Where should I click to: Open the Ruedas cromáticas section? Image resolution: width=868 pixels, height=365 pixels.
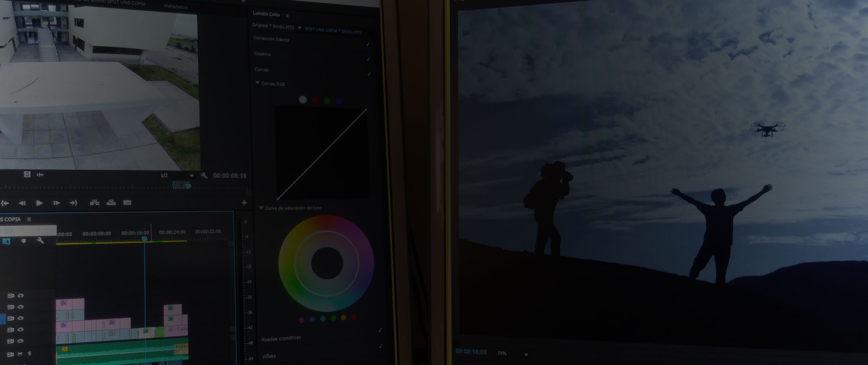click(281, 338)
